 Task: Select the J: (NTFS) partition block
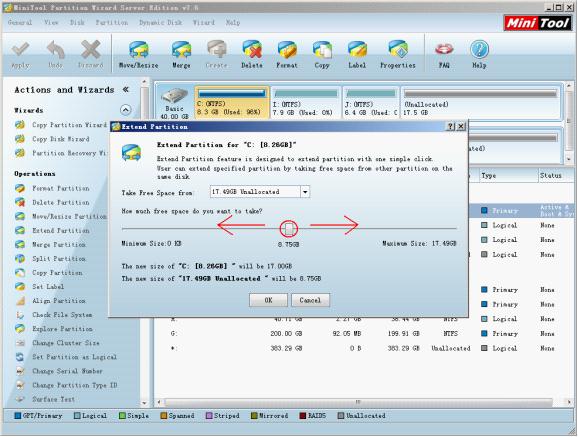click(x=371, y=103)
